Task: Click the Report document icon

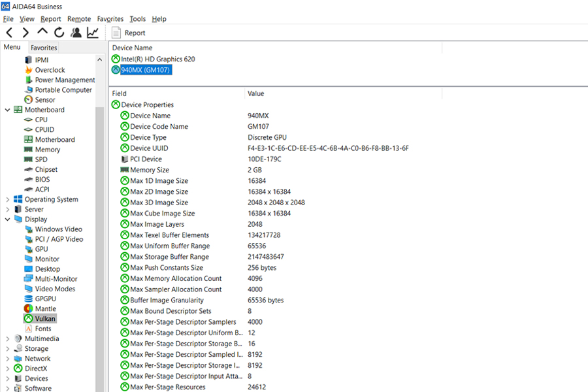Action: (x=116, y=33)
